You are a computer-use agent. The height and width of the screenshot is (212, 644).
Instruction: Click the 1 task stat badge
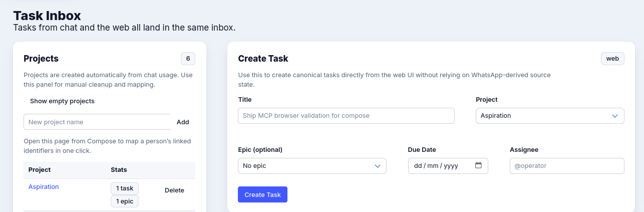pyautogui.click(x=125, y=188)
